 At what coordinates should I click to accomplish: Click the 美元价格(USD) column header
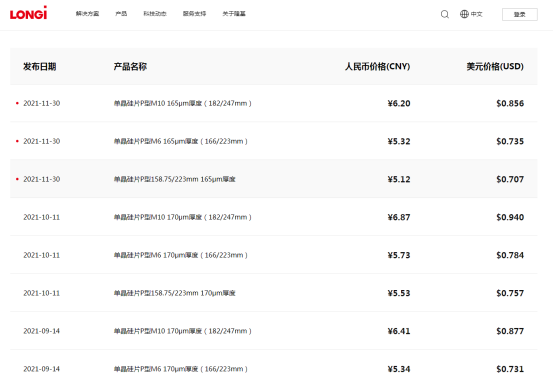click(495, 66)
